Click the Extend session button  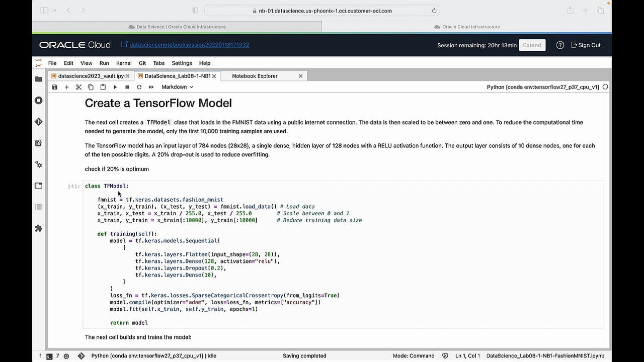point(532,45)
